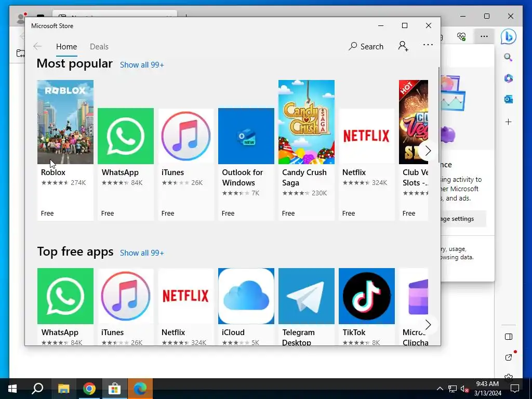The image size is (532, 399).
Task: Open the Store account sign-in icon
Action: click(x=403, y=46)
